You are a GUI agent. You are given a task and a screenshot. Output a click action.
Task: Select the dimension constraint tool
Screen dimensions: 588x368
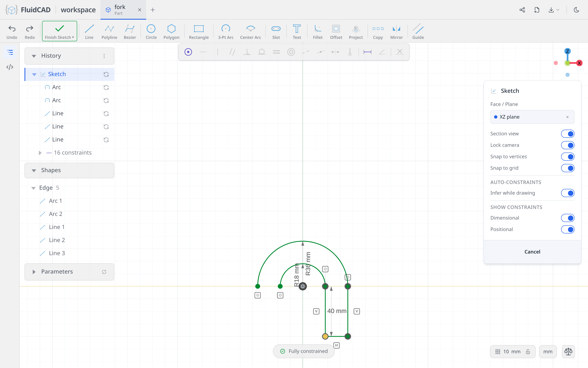[x=367, y=52]
